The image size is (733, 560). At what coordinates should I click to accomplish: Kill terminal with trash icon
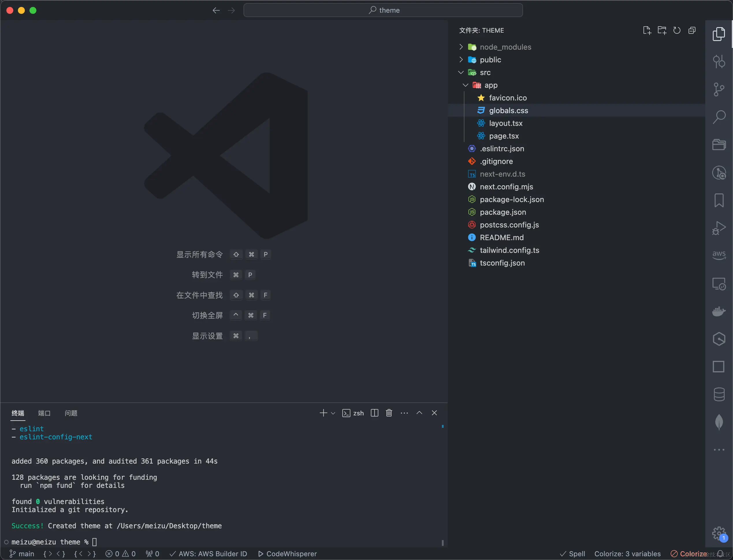(x=389, y=413)
